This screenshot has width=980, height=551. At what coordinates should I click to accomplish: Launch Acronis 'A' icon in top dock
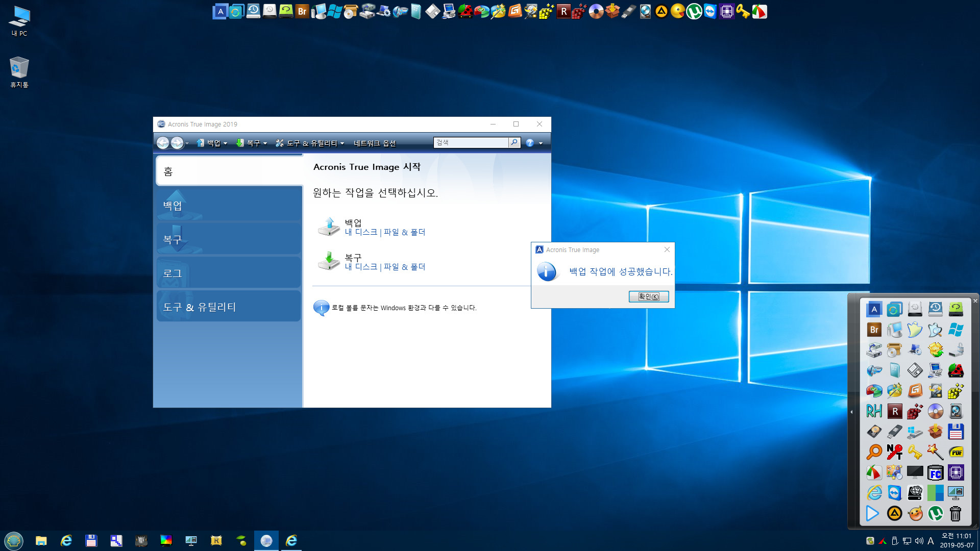coord(220,11)
